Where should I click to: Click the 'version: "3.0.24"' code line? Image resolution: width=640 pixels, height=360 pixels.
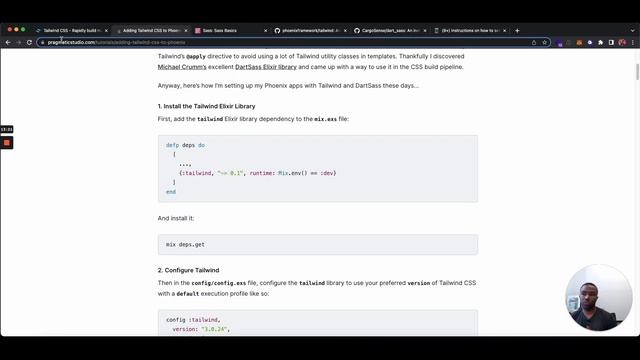pyautogui.click(x=201, y=329)
